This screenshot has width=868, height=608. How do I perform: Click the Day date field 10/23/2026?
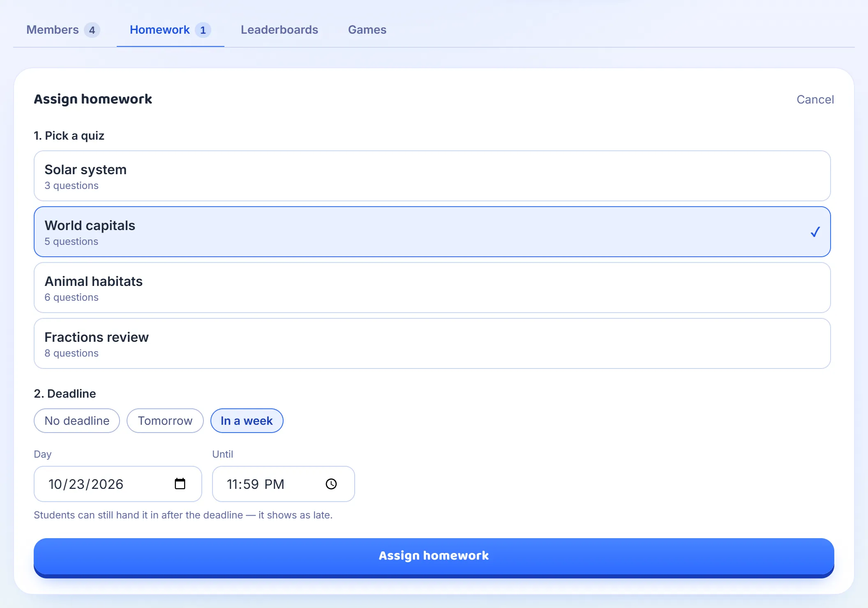pos(118,484)
